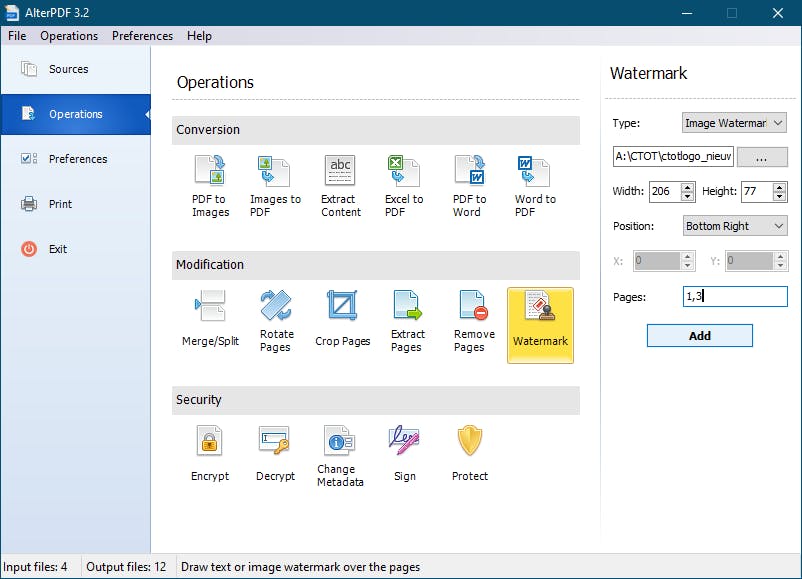Open the Operations menu in the menu bar
802x579 pixels.
[x=69, y=36]
